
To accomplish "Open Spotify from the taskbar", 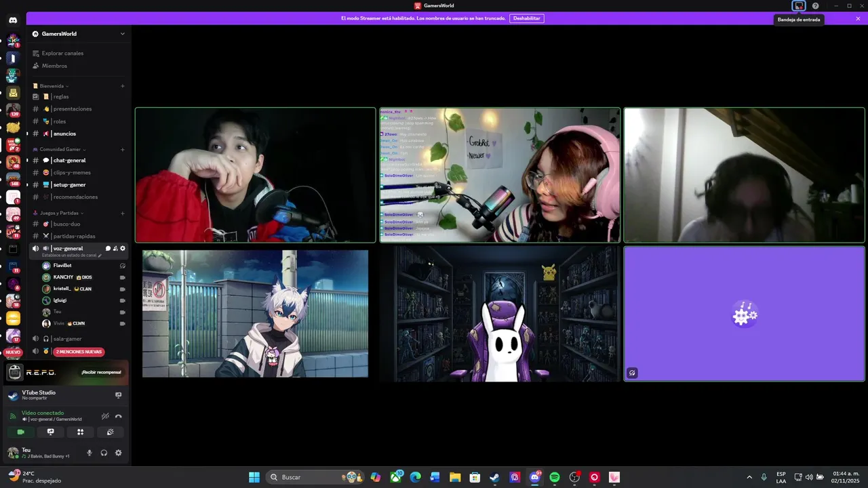I will coord(555,477).
